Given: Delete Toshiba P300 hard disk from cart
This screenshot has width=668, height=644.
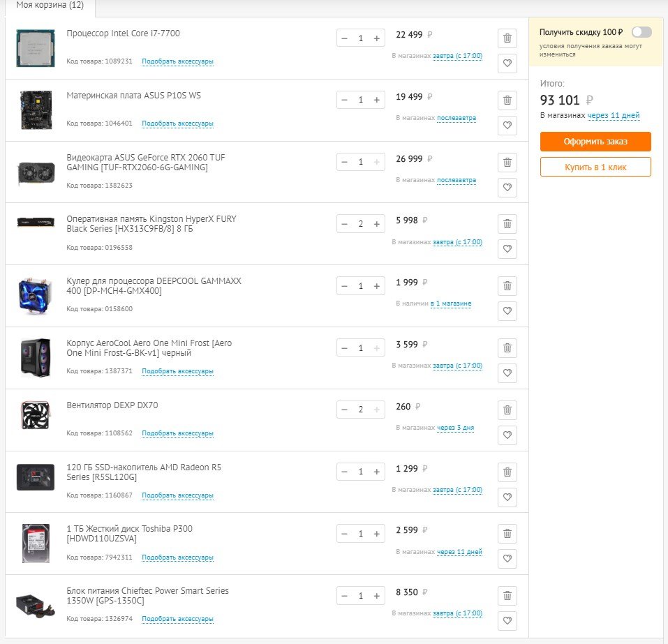Looking at the screenshot, I should click(507, 534).
